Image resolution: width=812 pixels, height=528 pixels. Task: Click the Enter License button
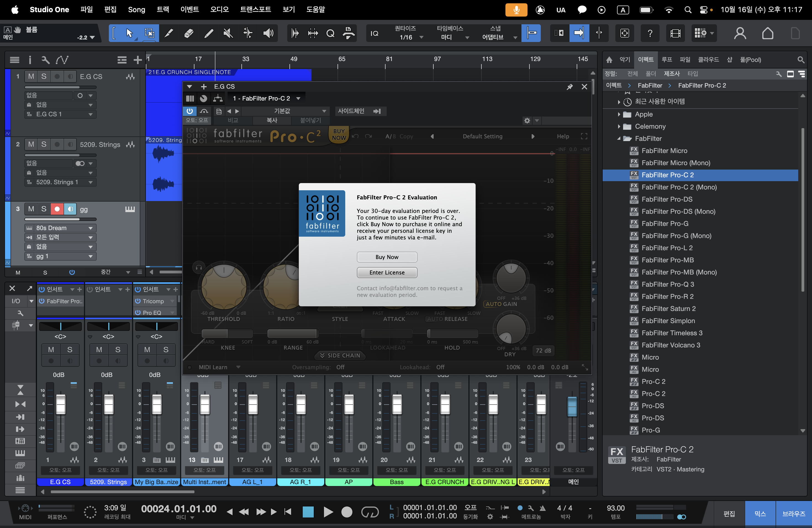[387, 272]
